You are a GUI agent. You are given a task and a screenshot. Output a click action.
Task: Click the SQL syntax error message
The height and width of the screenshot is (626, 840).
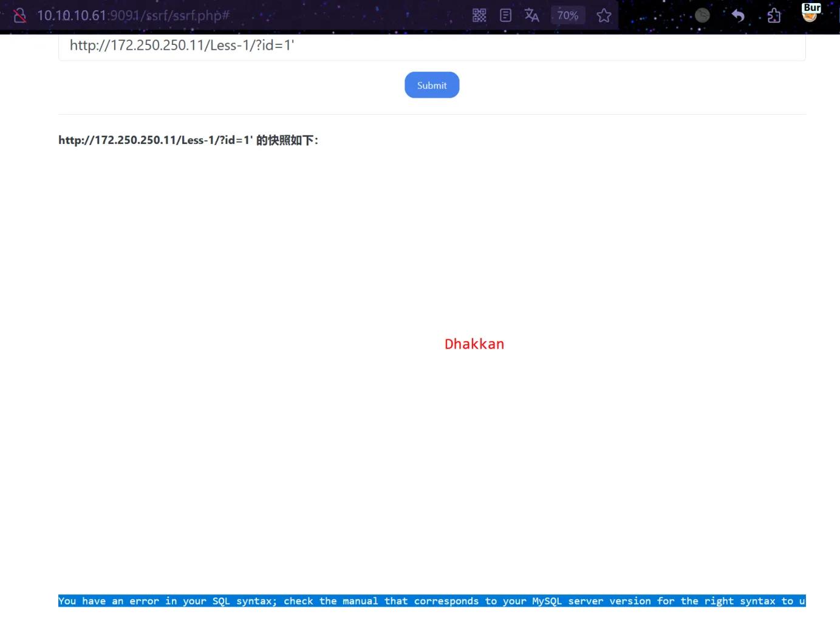pos(432,600)
